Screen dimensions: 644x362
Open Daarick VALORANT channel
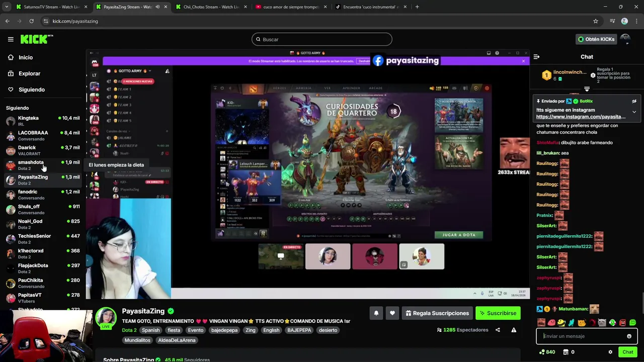pos(43,150)
